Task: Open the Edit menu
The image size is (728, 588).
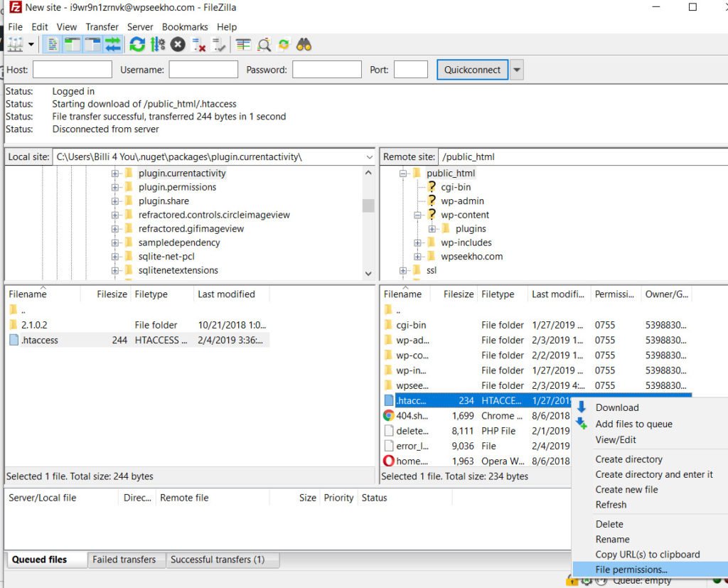Action: [40, 27]
